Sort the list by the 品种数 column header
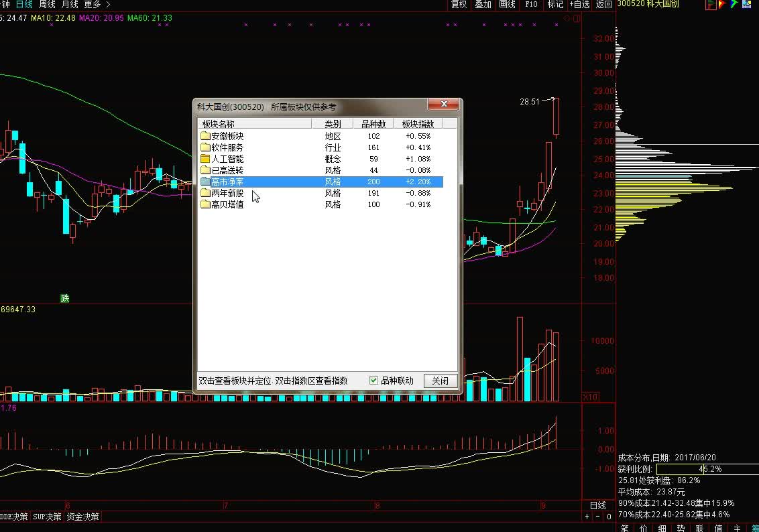The width and height of the screenshot is (759, 532). click(x=373, y=124)
